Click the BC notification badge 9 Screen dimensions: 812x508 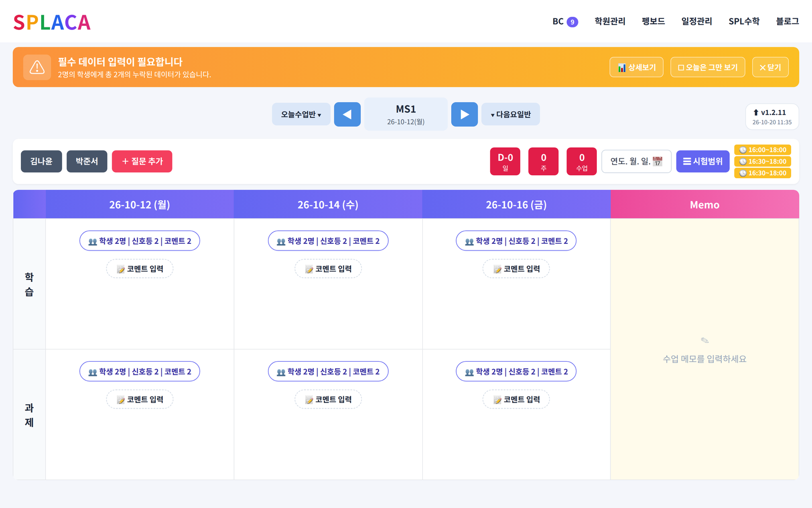(x=572, y=22)
